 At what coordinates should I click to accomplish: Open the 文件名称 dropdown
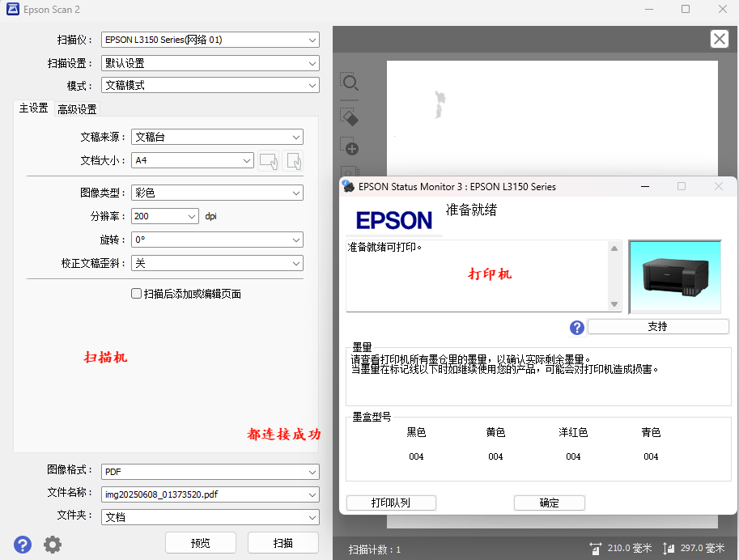(210, 494)
